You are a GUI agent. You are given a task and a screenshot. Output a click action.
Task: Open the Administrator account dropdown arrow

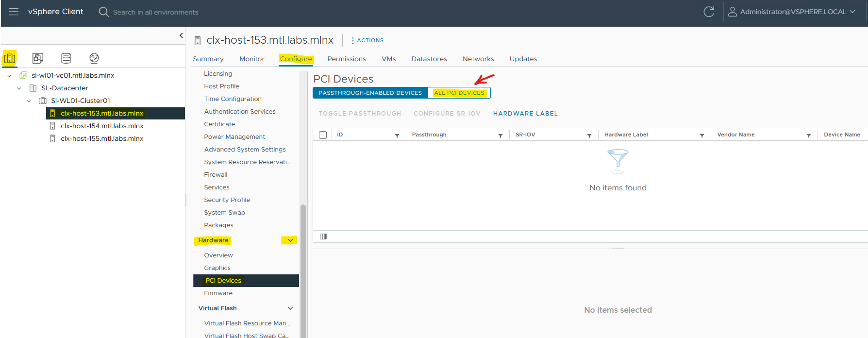pos(852,12)
